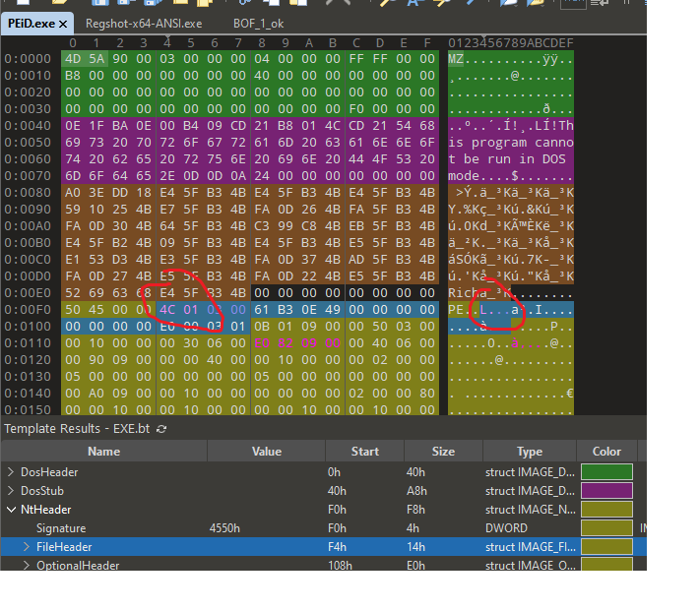Click the green DosHeader color swatch

coord(606,472)
